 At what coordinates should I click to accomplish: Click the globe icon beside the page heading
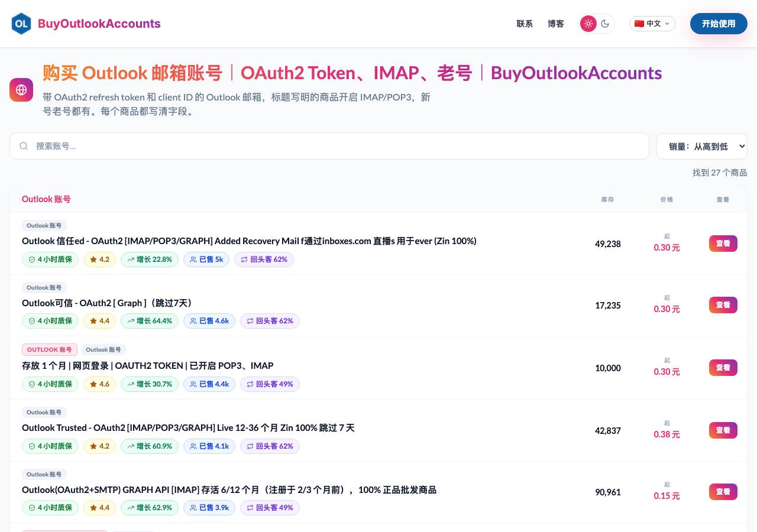21,90
